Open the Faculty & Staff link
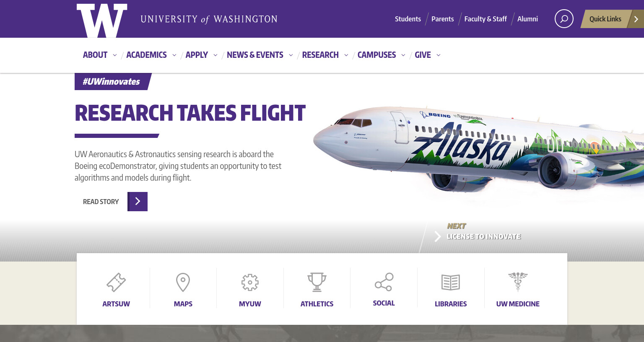The width and height of the screenshot is (644, 342). 486,19
